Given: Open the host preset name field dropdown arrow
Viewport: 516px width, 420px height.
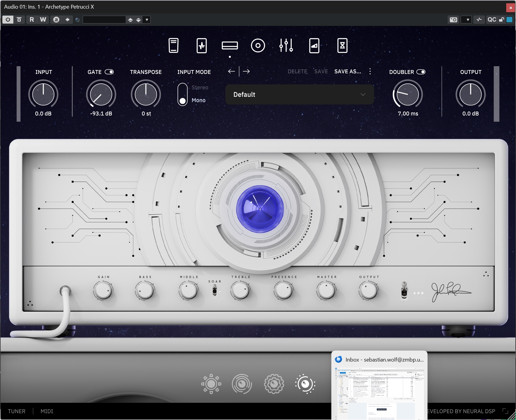Looking at the screenshot, I should [147, 20].
